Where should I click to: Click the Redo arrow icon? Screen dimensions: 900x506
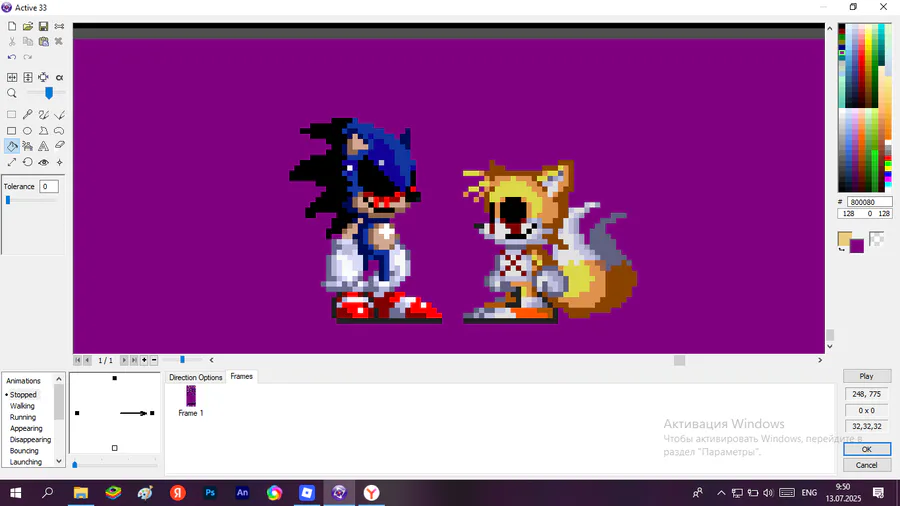click(x=28, y=57)
